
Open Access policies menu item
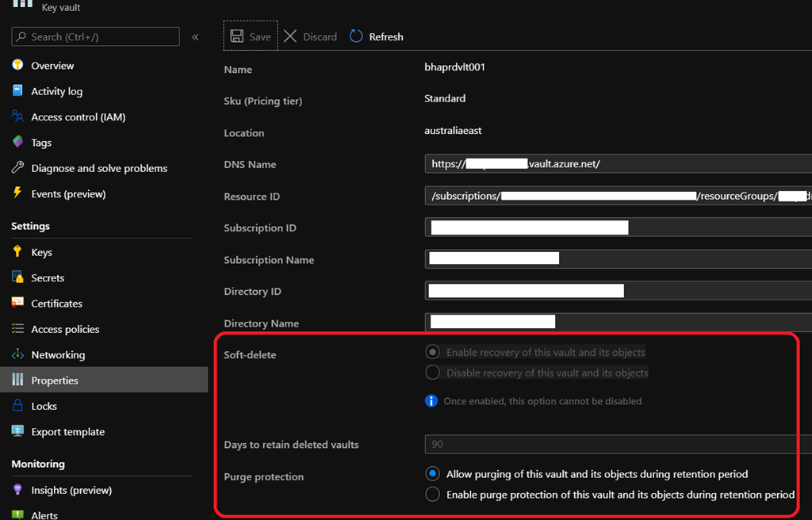65,329
